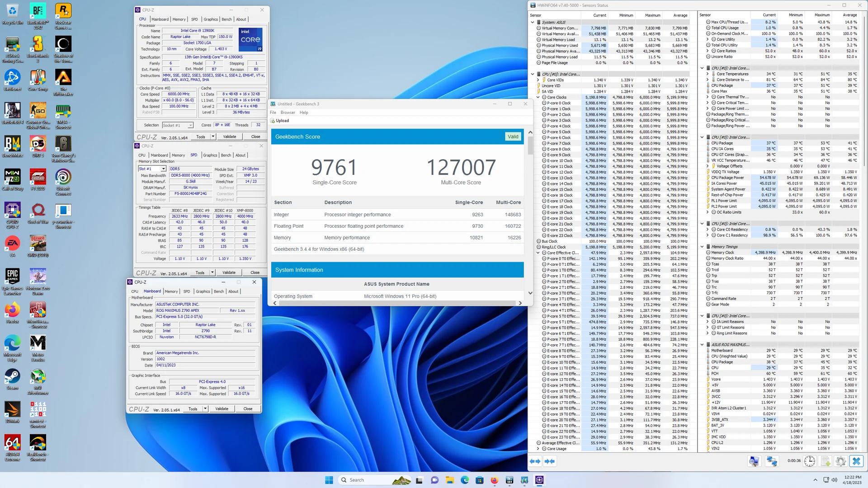Open Tools dropdown arrow in Mainboard CPU-Z
868x488 pixels.
205,409
